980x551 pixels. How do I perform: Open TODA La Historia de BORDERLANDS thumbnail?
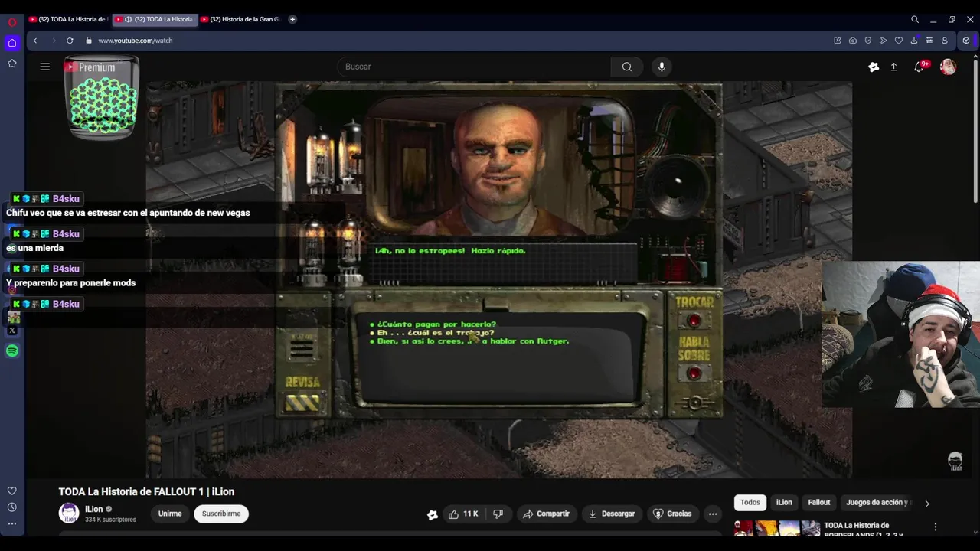click(x=777, y=529)
